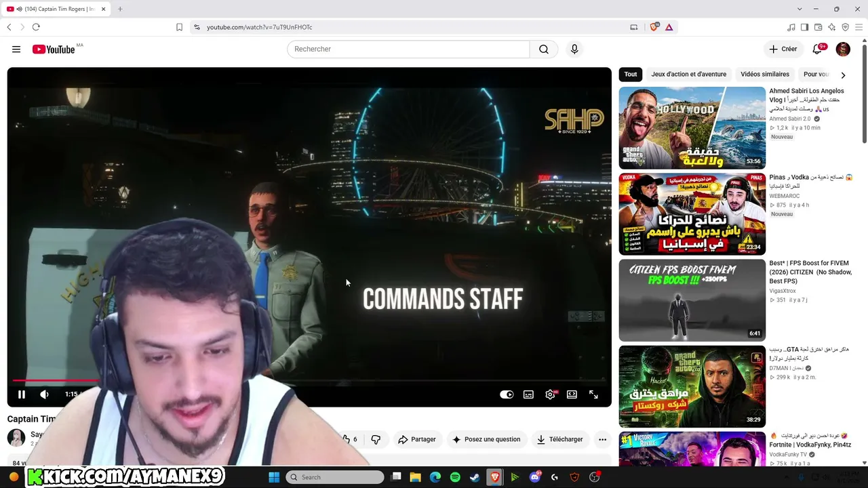The width and height of the screenshot is (868, 488).
Task: Toggle subtitles in the video player
Action: (528, 394)
